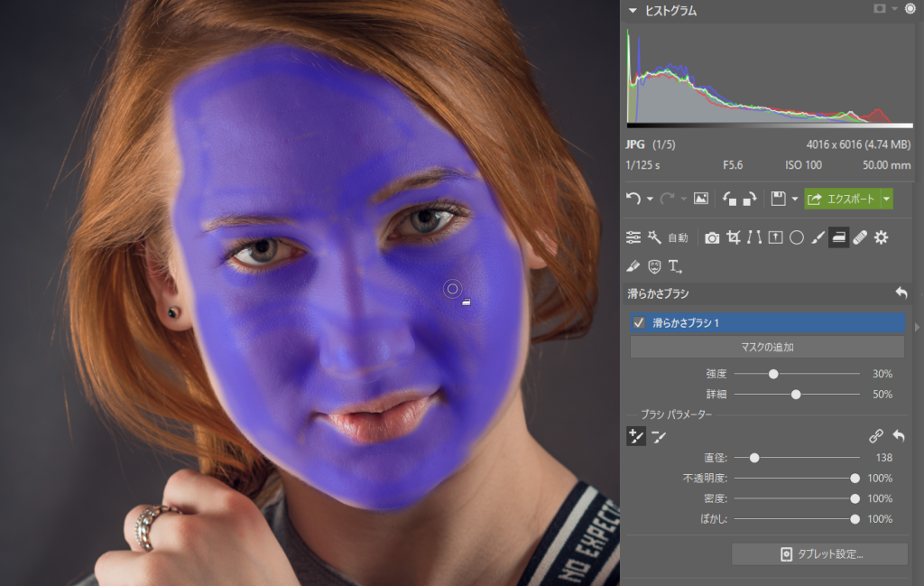
Task: Click the green エクスポート button
Action: 842,199
